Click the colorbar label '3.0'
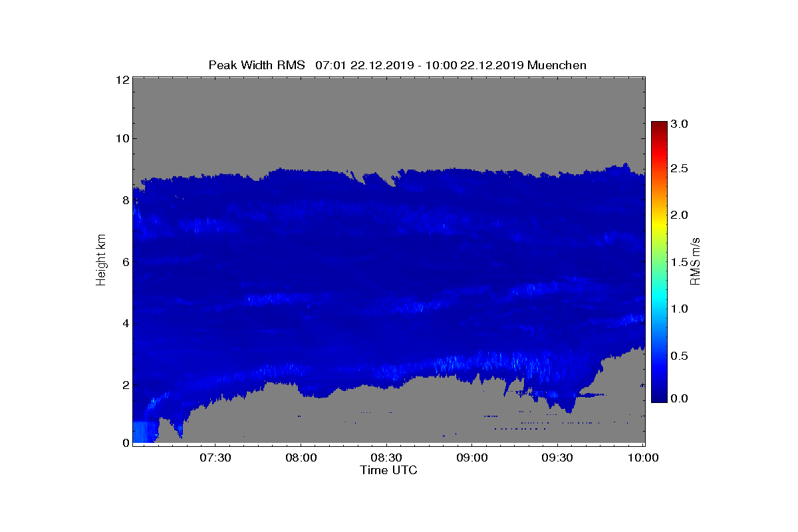Viewport: 798px width, 532px height. [x=679, y=124]
